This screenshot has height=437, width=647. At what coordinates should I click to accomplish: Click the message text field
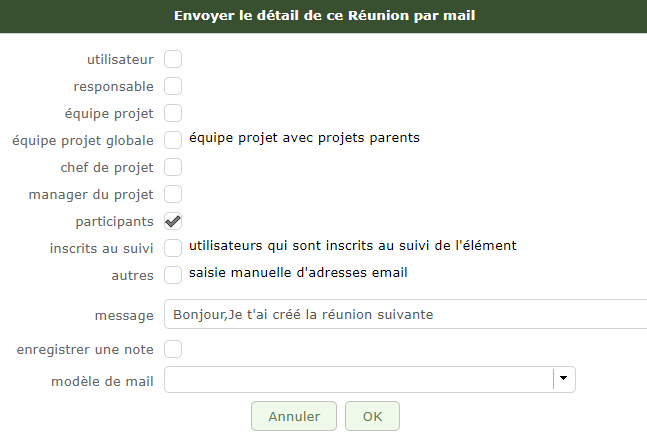coord(405,314)
